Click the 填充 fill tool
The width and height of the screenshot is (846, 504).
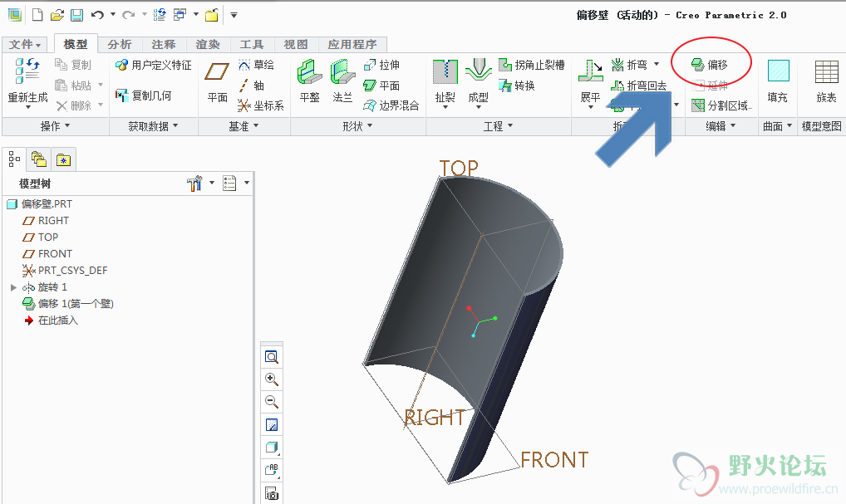pyautogui.click(x=778, y=81)
